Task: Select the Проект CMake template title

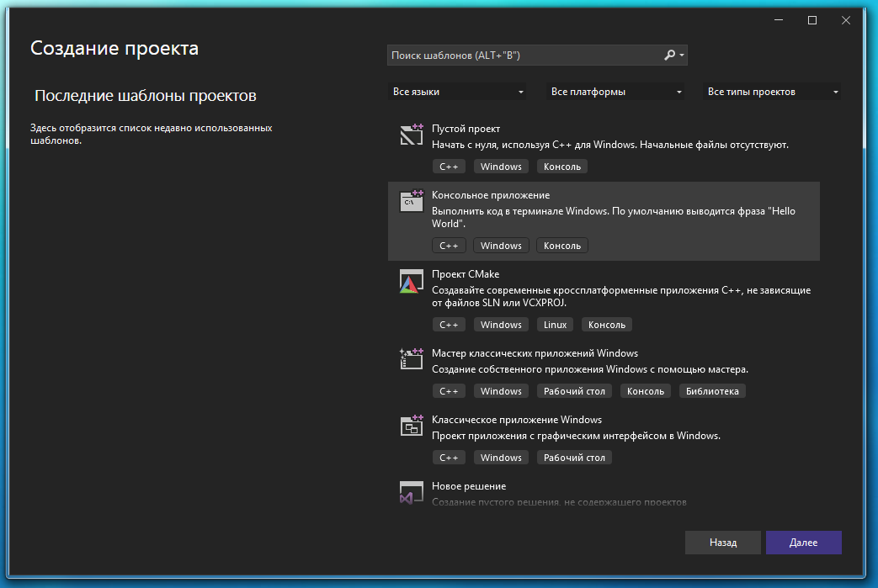Action: 466,274
